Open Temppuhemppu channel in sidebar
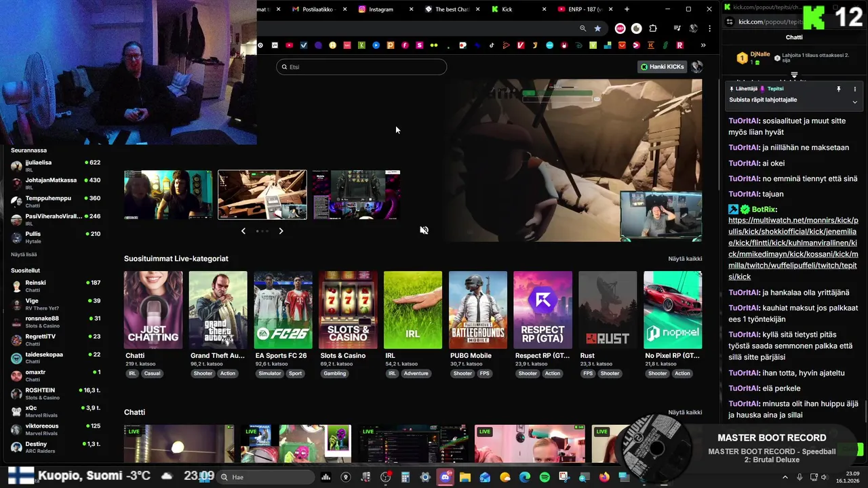 point(56,201)
